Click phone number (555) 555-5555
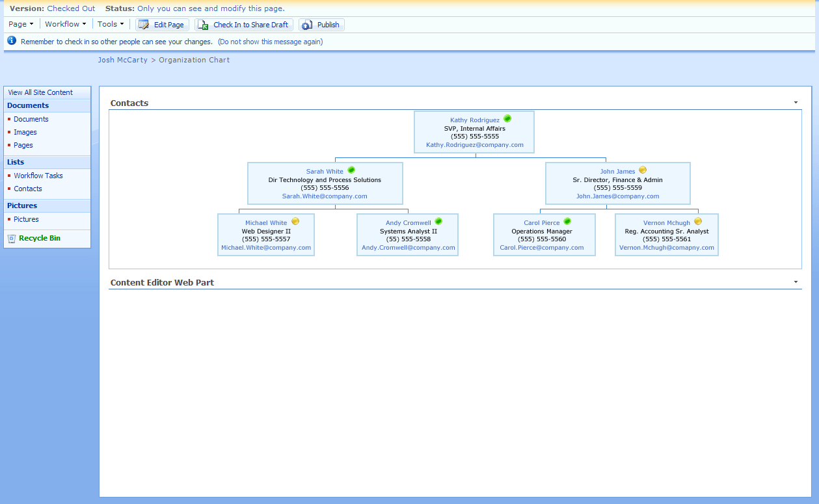This screenshot has height=504, width=819. pyautogui.click(x=475, y=137)
